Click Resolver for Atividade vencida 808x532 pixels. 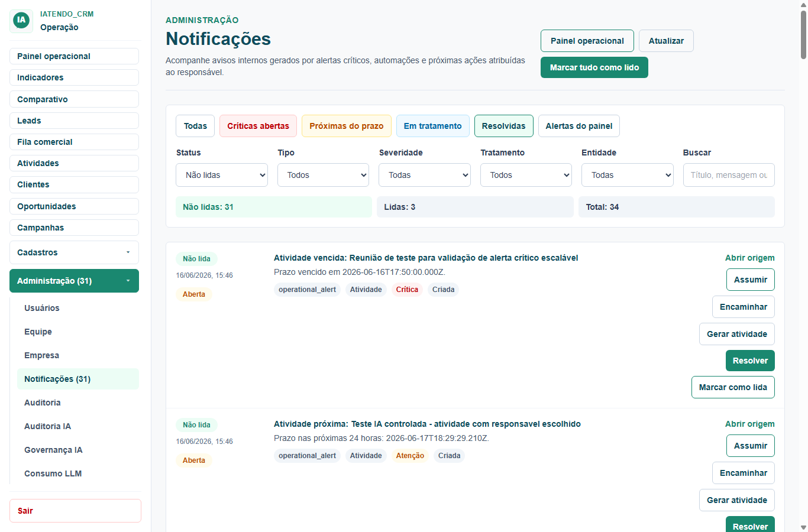click(x=750, y=361)
